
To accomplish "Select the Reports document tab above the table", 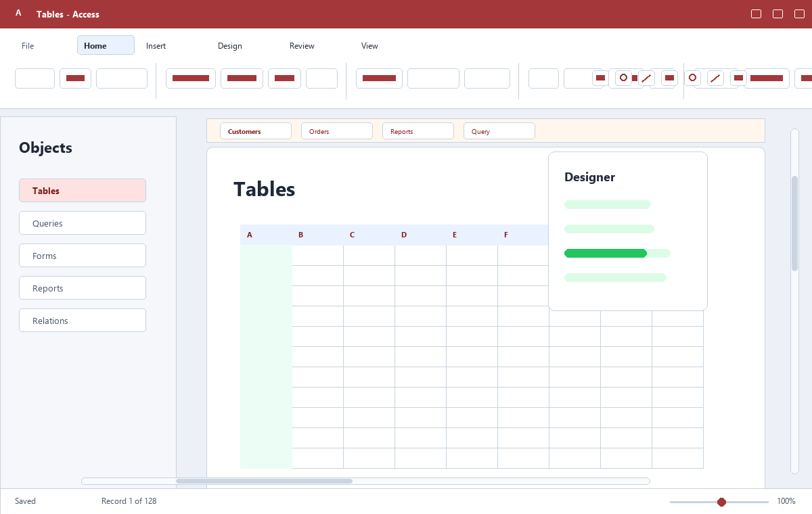I will coord(418,131).
